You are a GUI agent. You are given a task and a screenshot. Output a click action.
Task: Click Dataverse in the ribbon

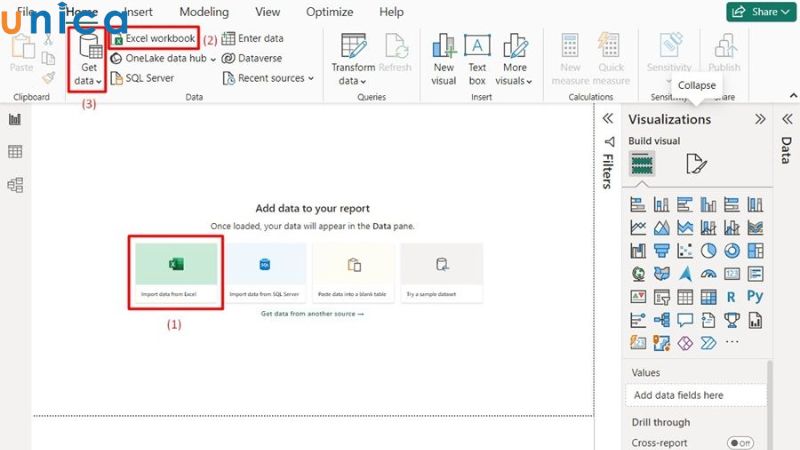click(x=252, y=58)
